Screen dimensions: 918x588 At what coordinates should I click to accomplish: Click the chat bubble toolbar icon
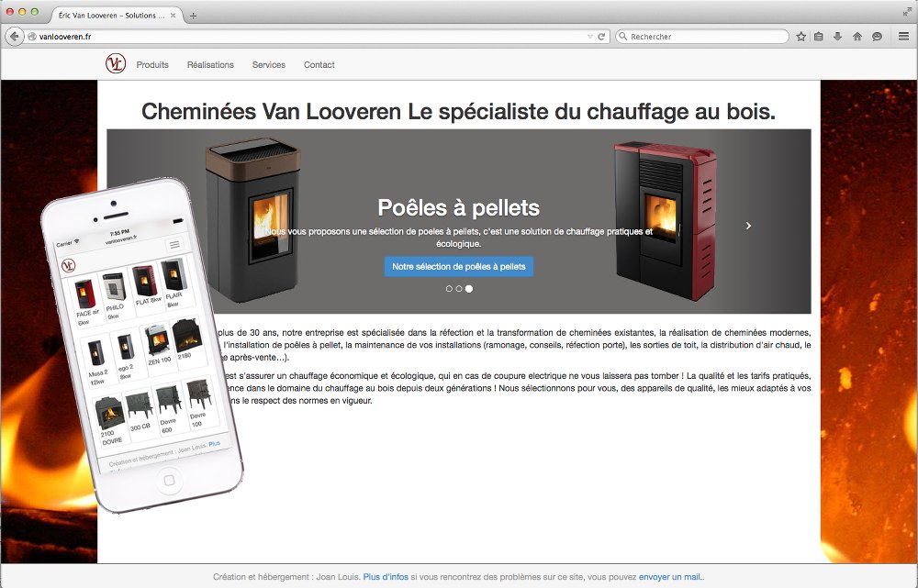click(877, 37)
